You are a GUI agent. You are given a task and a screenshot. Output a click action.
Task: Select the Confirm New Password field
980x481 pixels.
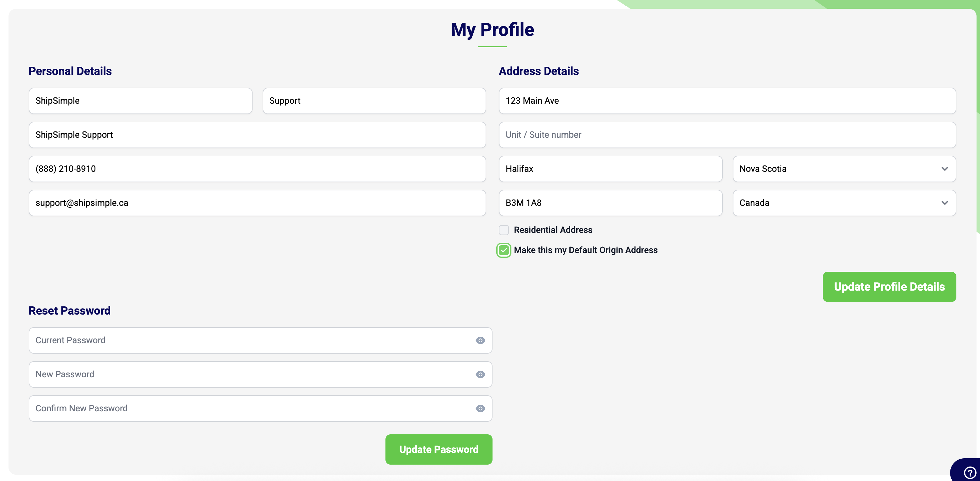(x=260, y=408)
